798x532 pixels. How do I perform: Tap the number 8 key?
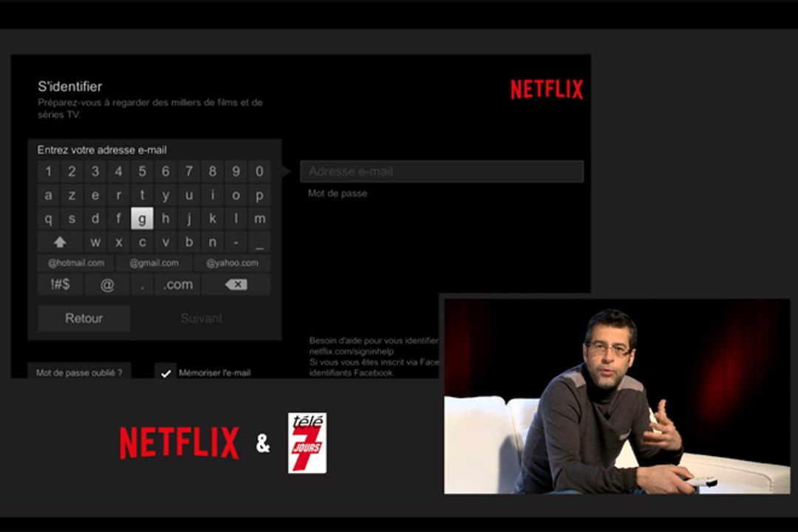point(212,171)
